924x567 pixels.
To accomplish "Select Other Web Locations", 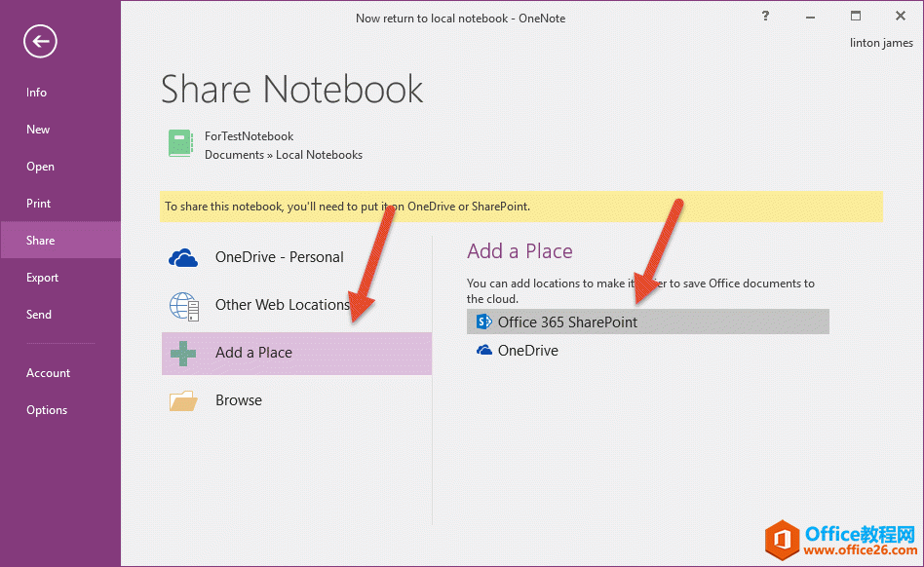I will (296, 306).
